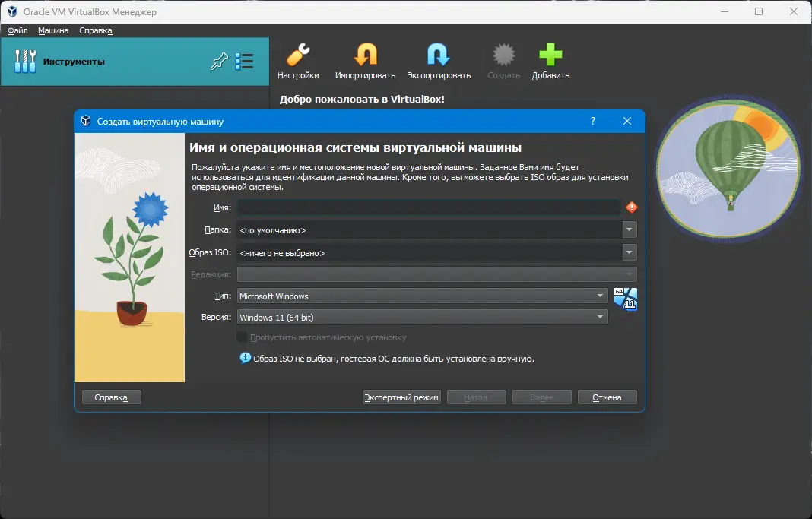The image size is (812, 519).
Task: Click the Назад button
Action: [476, 397]
